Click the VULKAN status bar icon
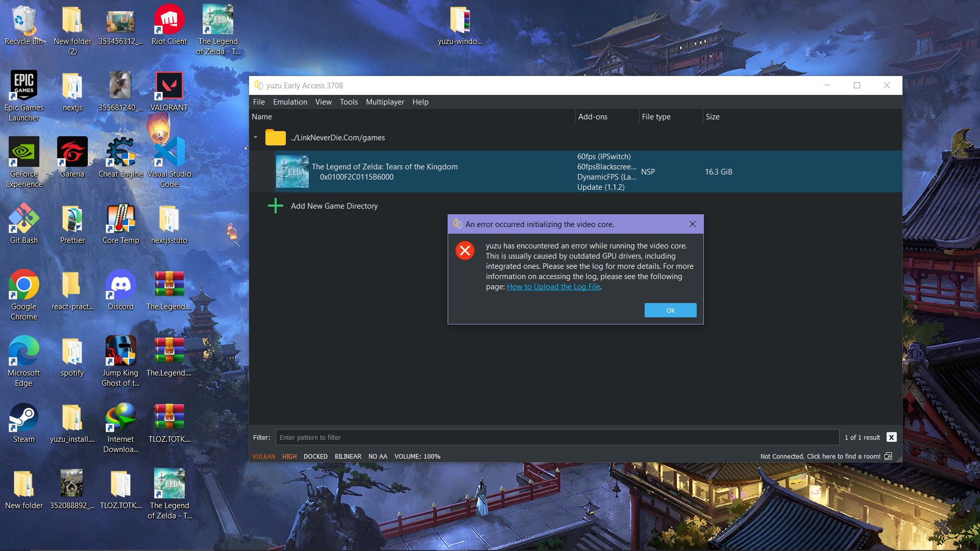The height and width of the screenshot is (551, 980). point(263,456)
